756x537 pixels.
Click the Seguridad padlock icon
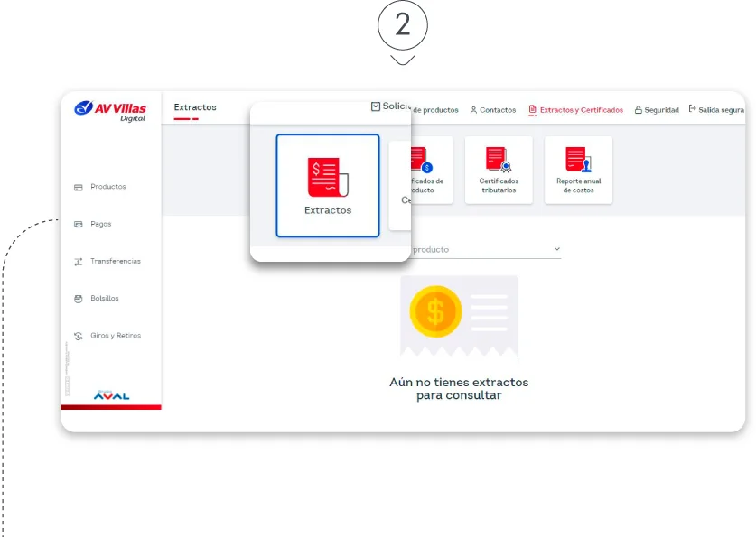(x=639, y=110)
